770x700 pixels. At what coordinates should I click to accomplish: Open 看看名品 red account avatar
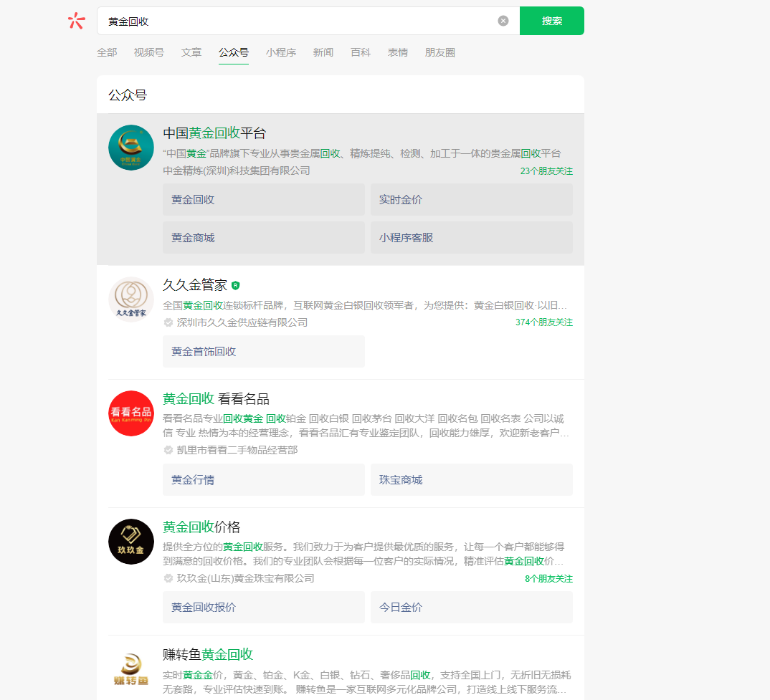tap(131, 413)
